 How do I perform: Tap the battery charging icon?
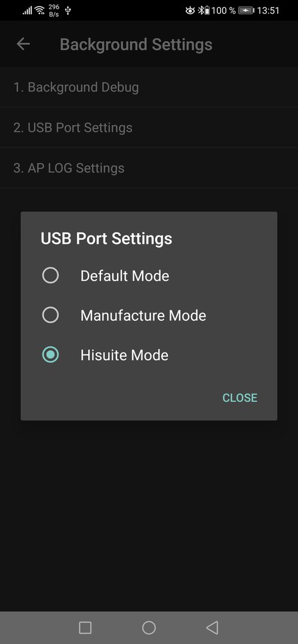tap(245, 10)
